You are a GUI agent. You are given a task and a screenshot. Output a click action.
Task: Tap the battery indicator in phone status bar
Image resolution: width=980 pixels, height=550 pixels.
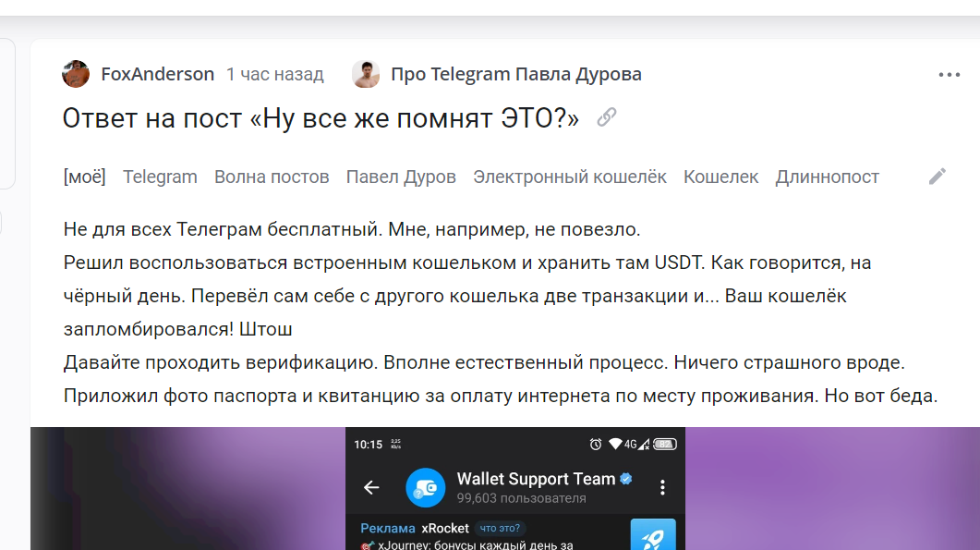[665, 445]
